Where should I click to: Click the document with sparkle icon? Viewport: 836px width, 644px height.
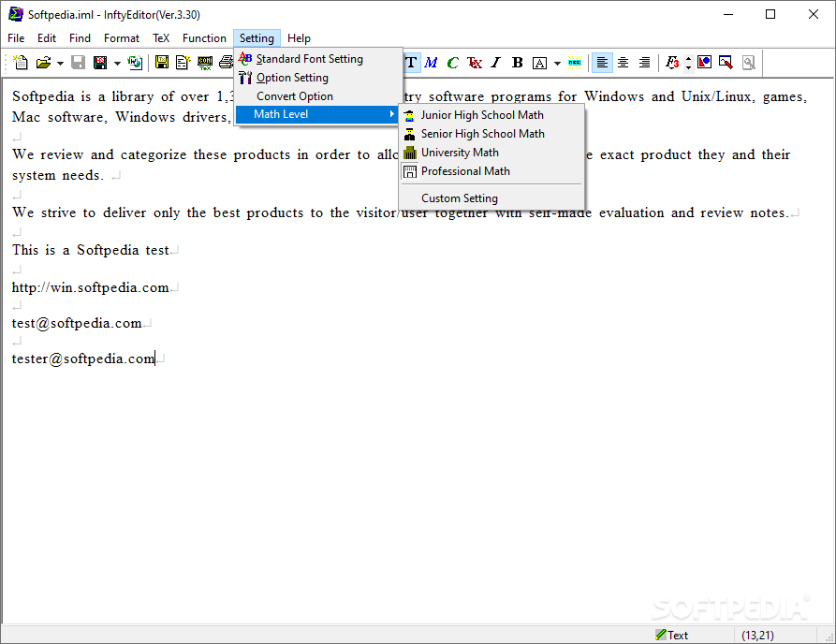(183, 63)
